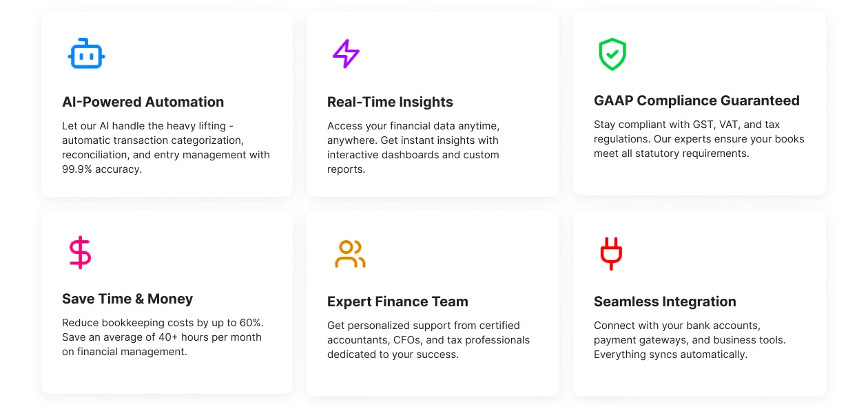Click the red plug icon
The height and width of the screenshot is (413, 868).
point(611,253)
